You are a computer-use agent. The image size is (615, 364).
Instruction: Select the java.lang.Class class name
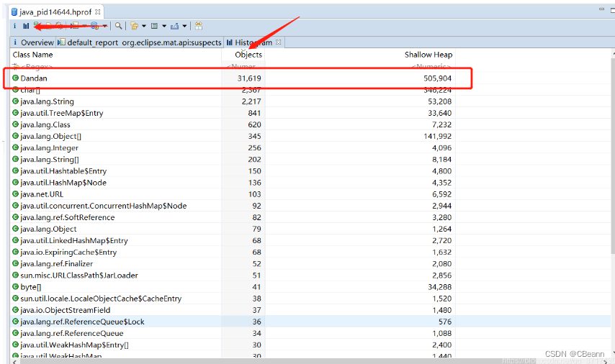coord(45,124)
